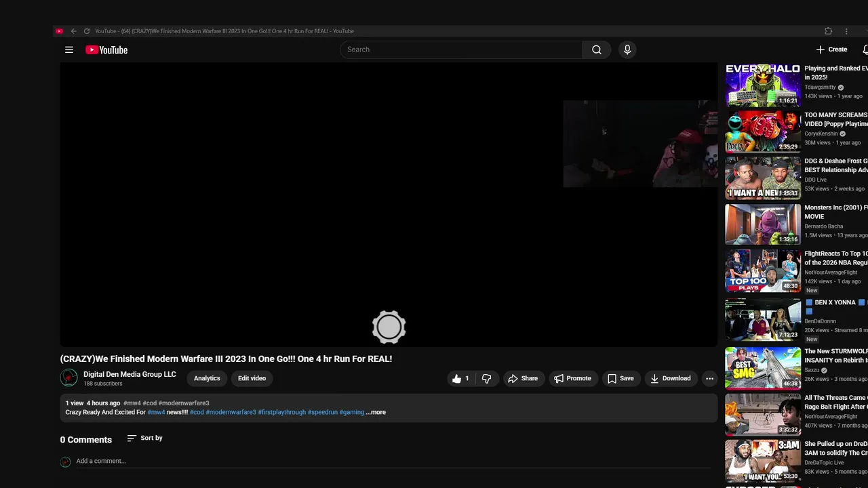Click '188 subscribers' text
This screenshot has width=868, height=488.
tap(103, 384)
